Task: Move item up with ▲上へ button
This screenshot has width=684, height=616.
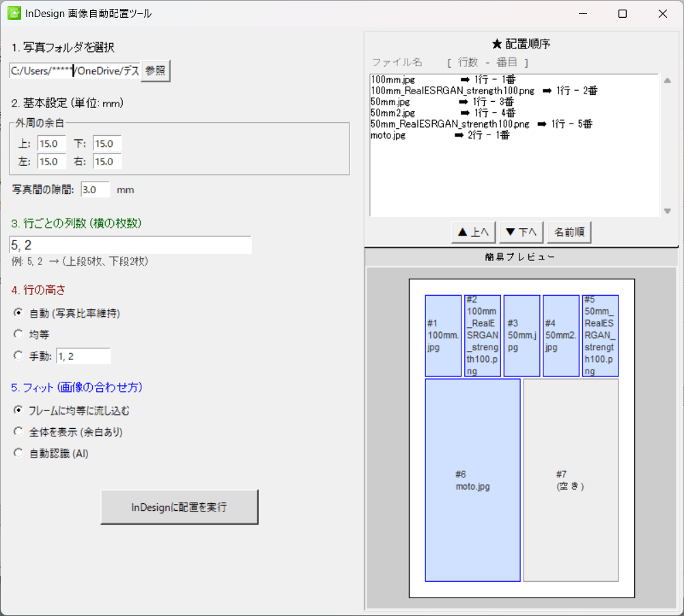Action: tap(473, 232)
